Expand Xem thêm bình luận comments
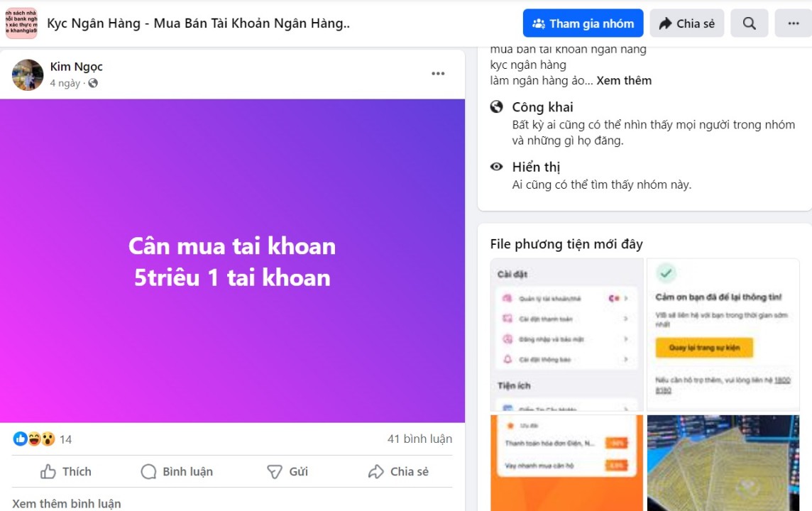 click(x=66, y=504)
